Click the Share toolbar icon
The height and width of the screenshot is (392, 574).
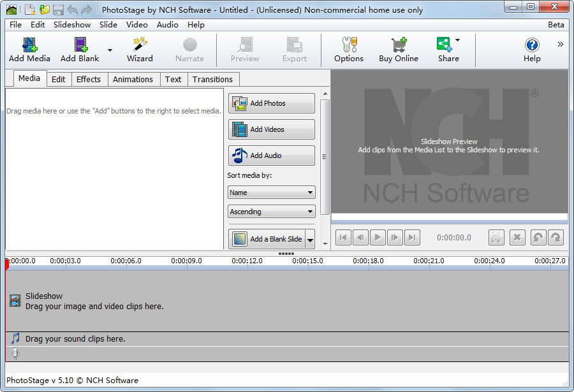pos(446,50)
